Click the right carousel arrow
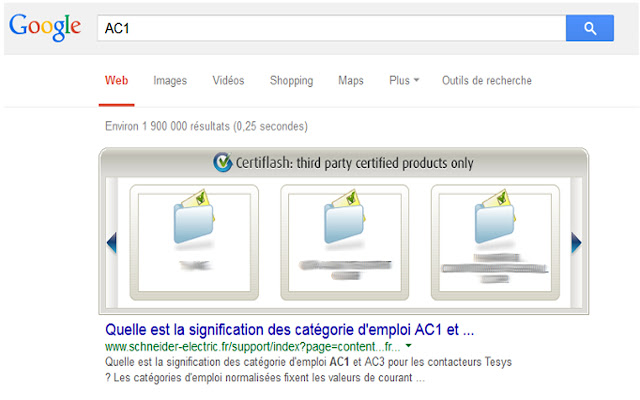640x400 pixels. 576,243
